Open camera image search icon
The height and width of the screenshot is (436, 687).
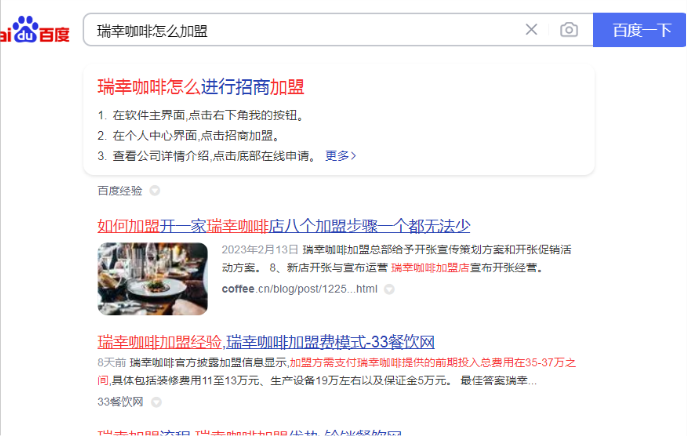pos(569,30)
